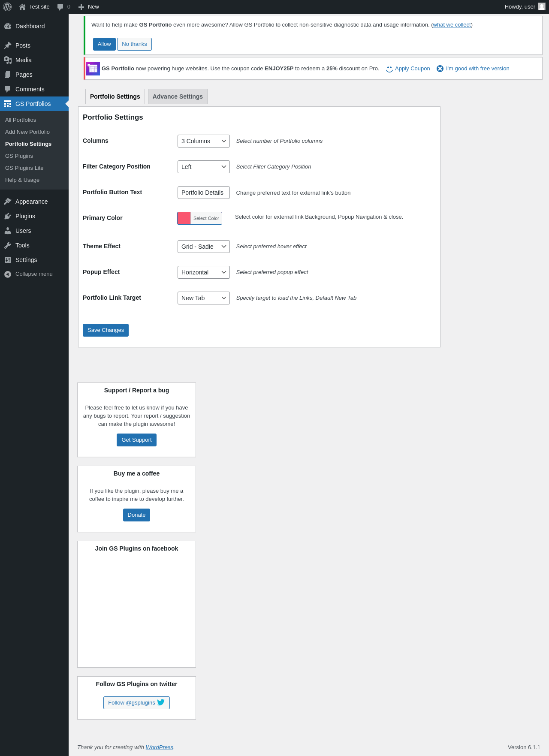This screenshot has height=756, width=549.
Task: Open the Settings menu
Action: pyautogui.click(x=34, y=260)
